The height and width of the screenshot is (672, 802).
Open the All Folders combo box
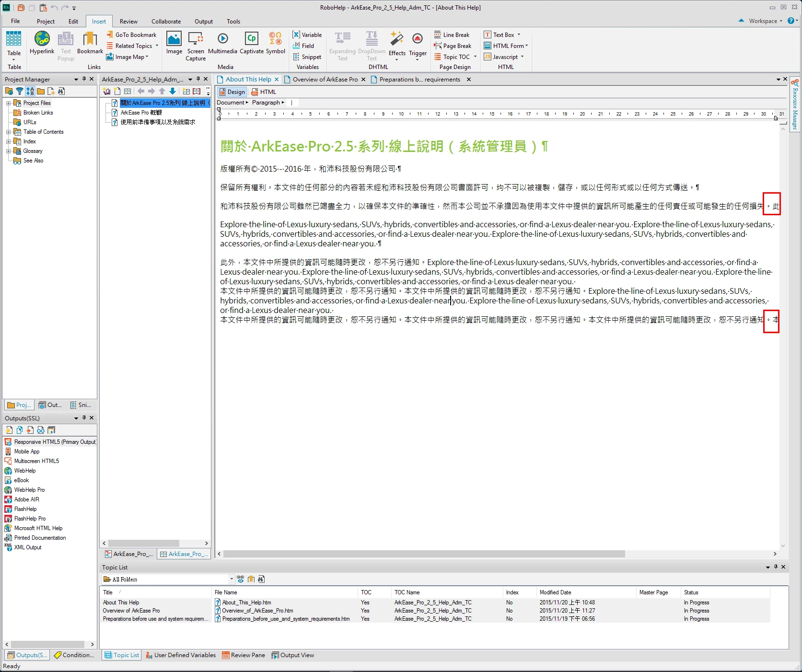click(168, 579)
